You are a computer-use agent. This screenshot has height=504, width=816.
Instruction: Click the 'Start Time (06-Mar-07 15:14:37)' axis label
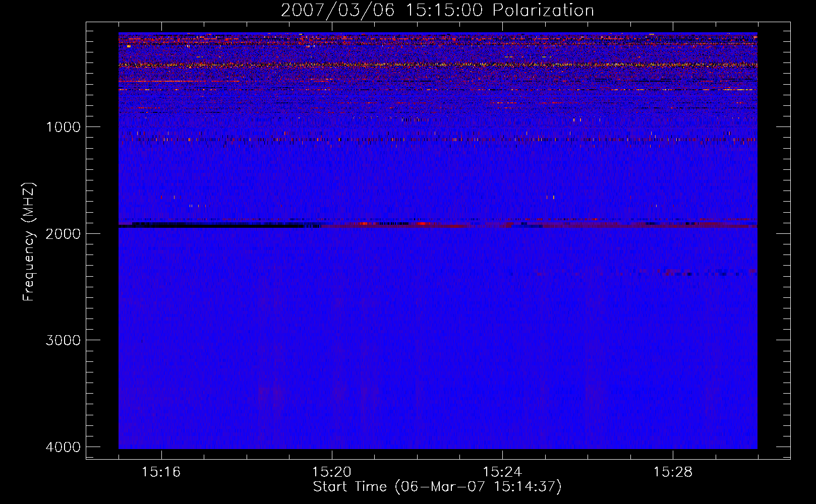click(x=437, y=487)
